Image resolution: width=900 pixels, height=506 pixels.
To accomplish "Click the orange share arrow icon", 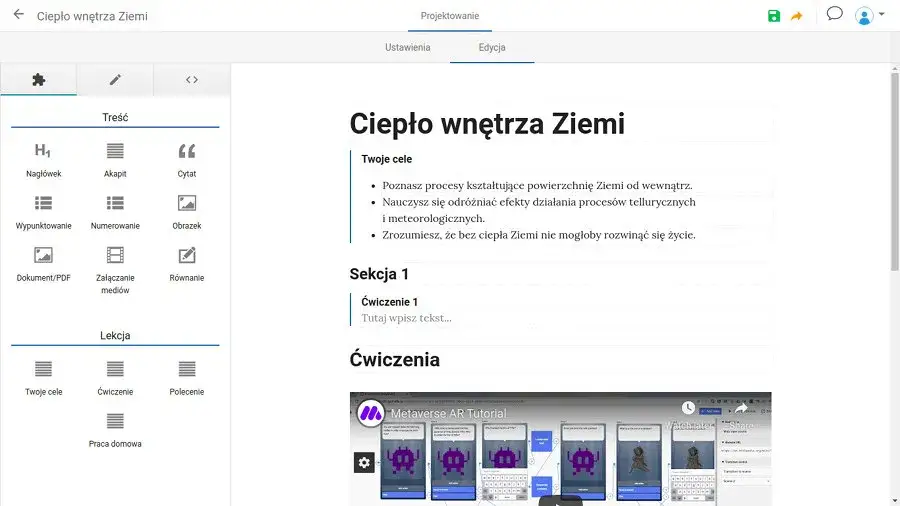I will [x=797, y=16].
